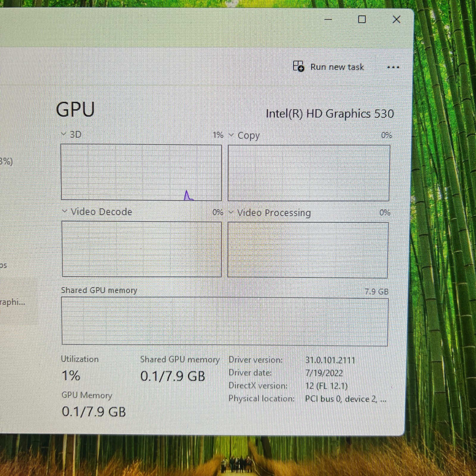Click the Shared GPU memory label above the wide graph
This screenshot has height=476, width=476.
point(99,290)
